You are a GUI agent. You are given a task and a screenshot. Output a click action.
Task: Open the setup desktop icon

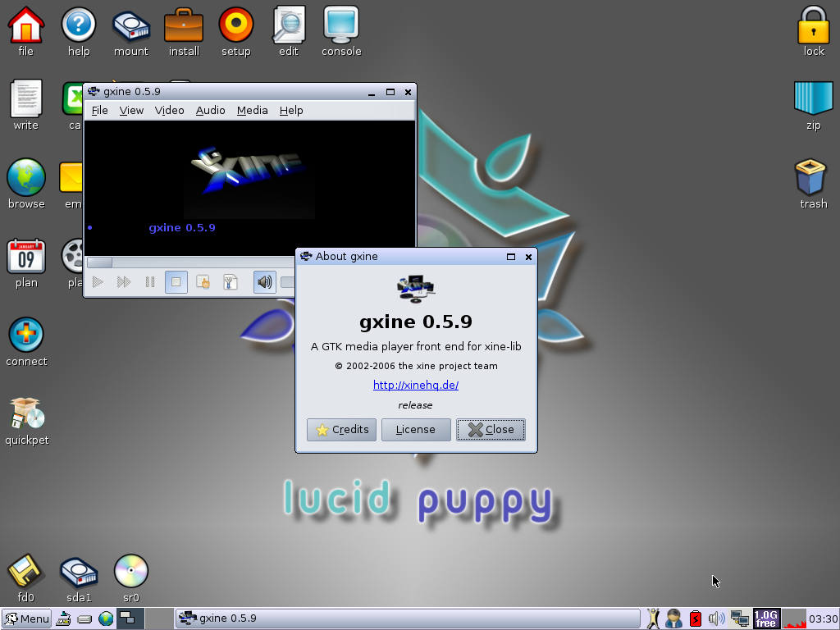click(x=236, y=31)
